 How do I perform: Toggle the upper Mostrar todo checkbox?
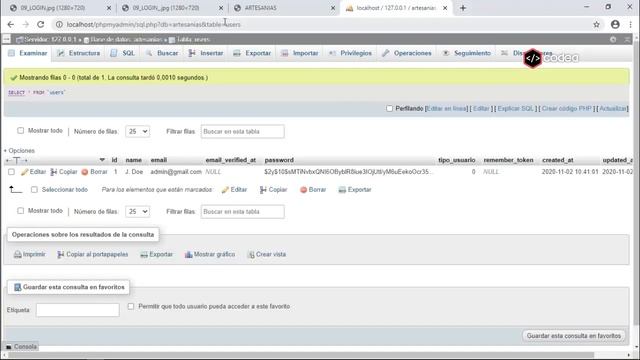[x=20, y=131]
